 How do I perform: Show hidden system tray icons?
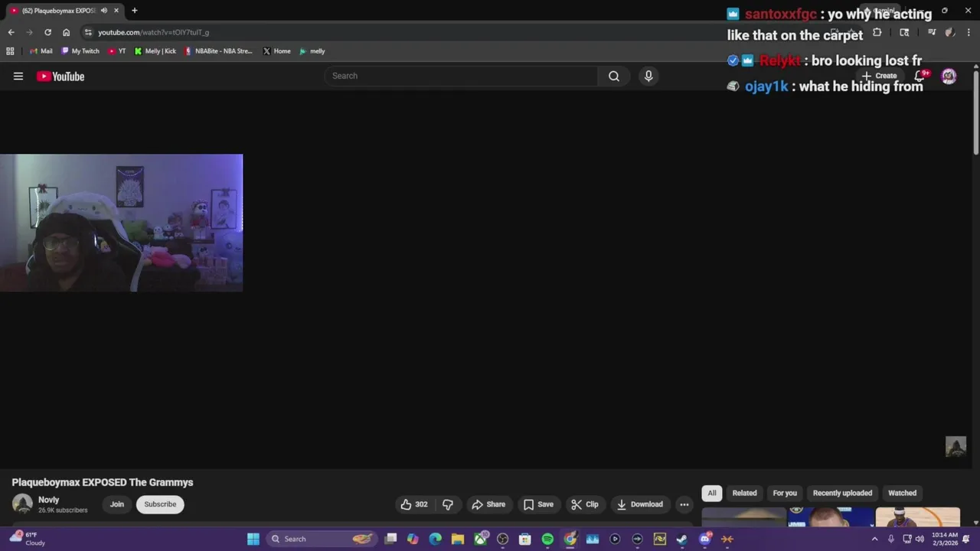click(x=874, y=539)
